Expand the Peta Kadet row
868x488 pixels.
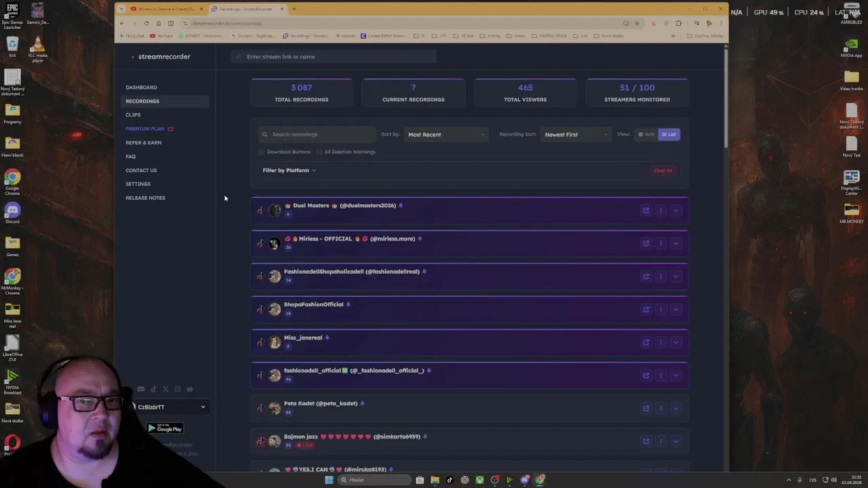[x=675, y=408]
